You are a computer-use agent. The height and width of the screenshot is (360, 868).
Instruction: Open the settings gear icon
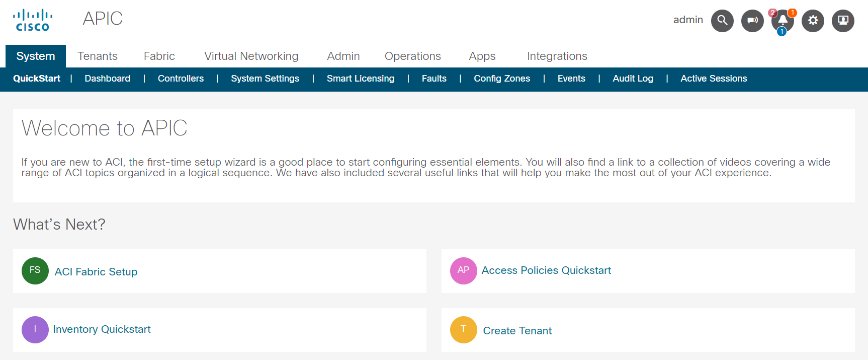(813, 21)
